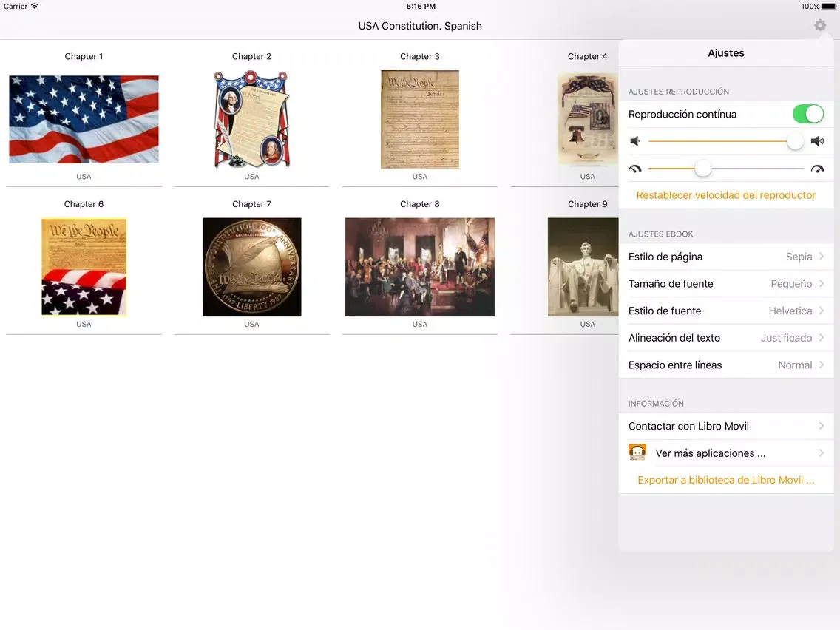Tap Restablecer velocidad del reproductor
This screenshot has width=840, height=630.
point(726,195)
